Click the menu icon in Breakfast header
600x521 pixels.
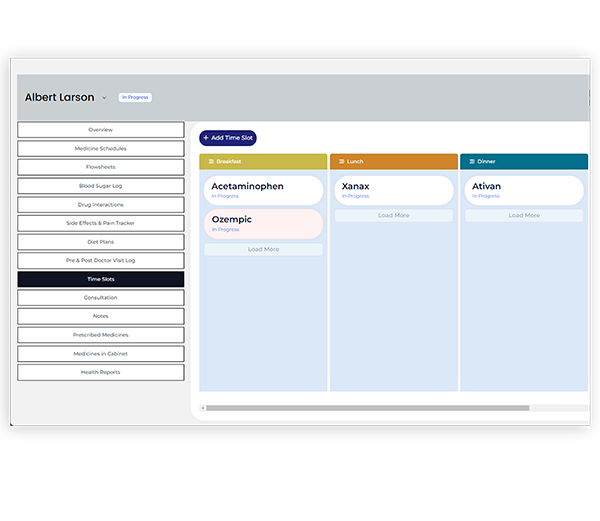(x=210, y=161)
